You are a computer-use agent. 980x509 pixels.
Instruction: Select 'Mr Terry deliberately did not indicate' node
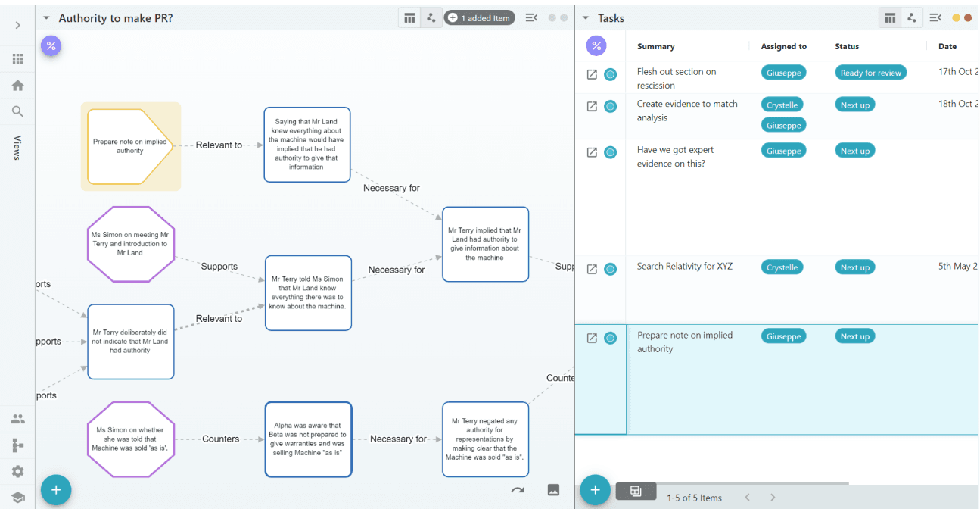[x=131, y=342]
